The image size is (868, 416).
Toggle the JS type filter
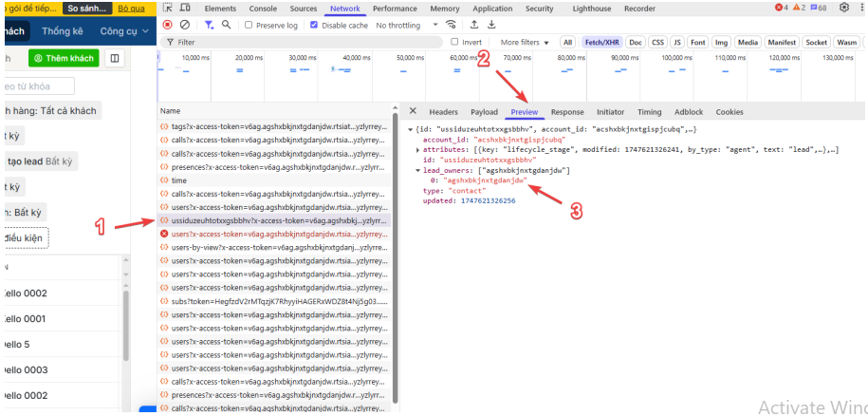tap(677, 42)
